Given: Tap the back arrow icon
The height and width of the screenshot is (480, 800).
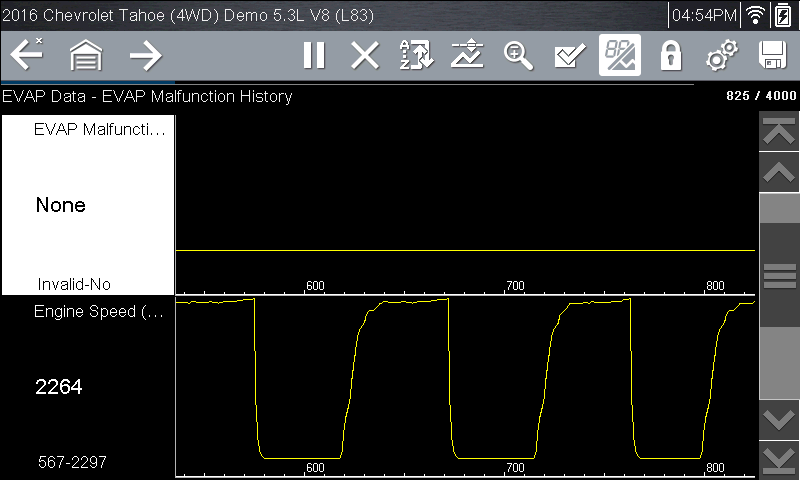Looking at the screenshot, I should pyautogui.click(x=27, y=56).
